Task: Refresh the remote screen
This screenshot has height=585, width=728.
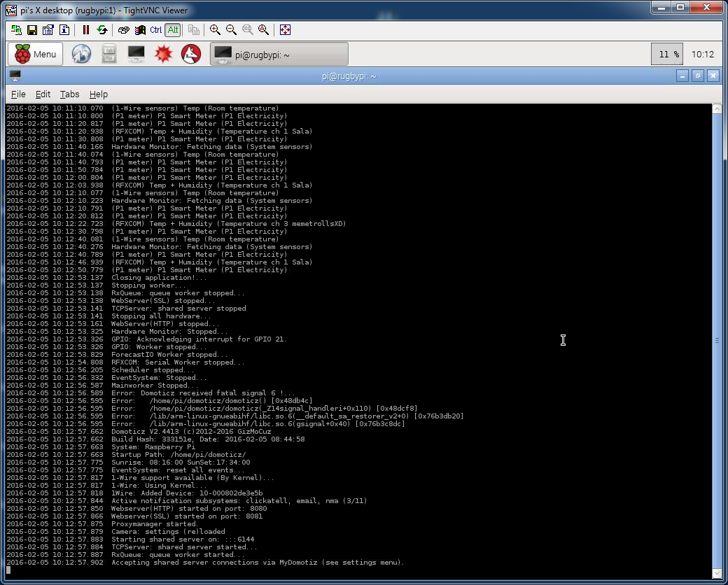Action: click(x=102, y=29)
